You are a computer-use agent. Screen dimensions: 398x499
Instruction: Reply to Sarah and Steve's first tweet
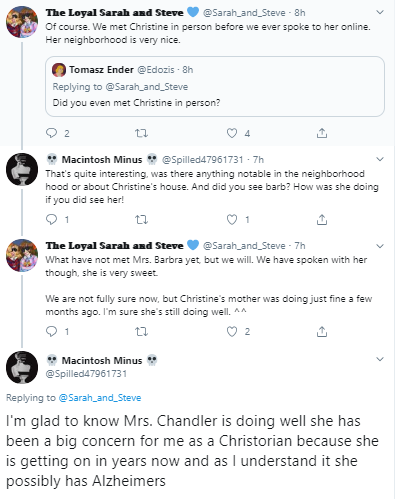pos(51,133)
